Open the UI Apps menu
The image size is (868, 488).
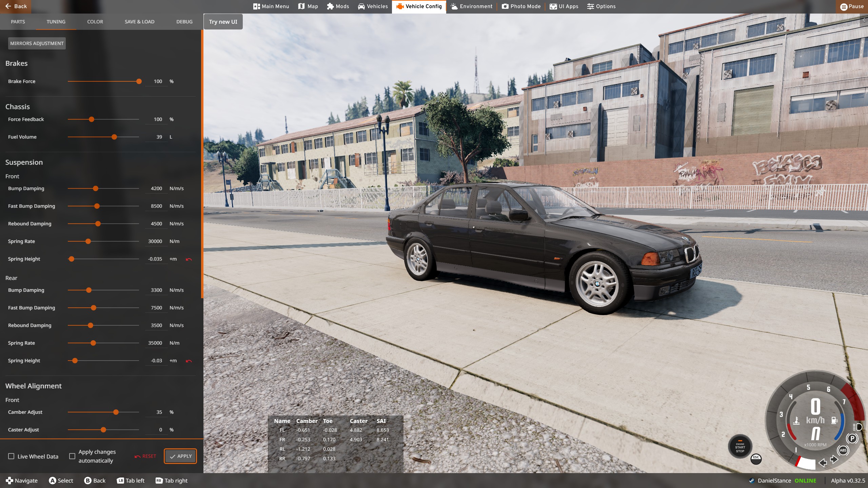point(564,6)
